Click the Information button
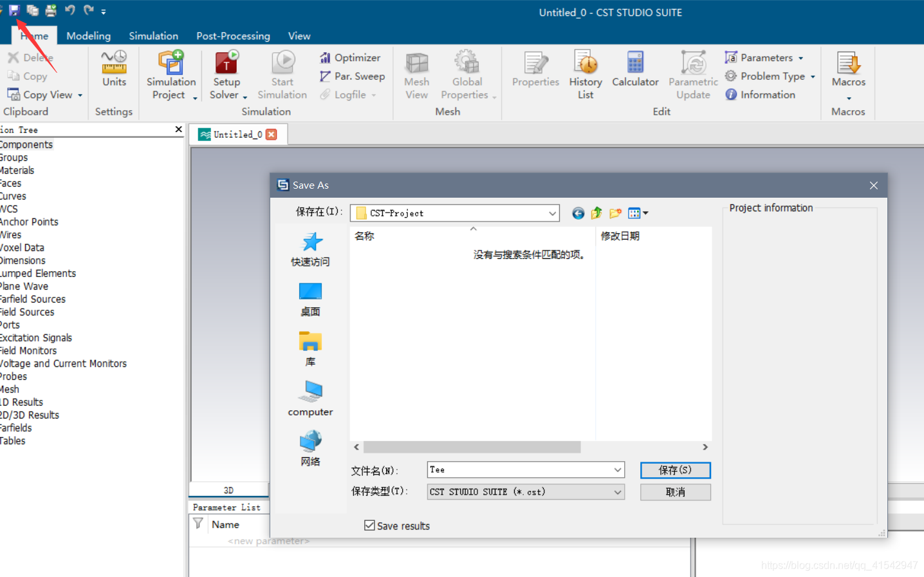Screen dimensions: 924x577 tap(760, 95)
